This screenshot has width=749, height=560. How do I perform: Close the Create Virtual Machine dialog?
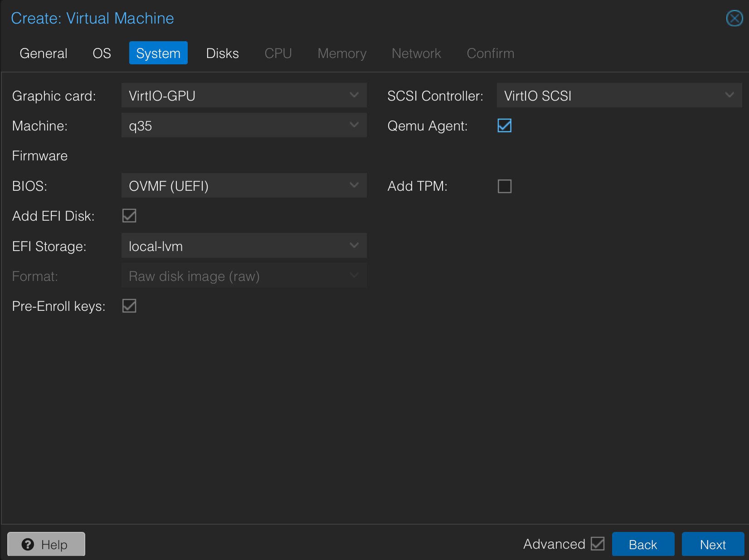(x=734, y=19)
